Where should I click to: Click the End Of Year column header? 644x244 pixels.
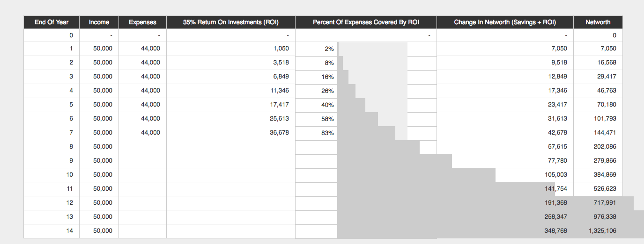52,22
